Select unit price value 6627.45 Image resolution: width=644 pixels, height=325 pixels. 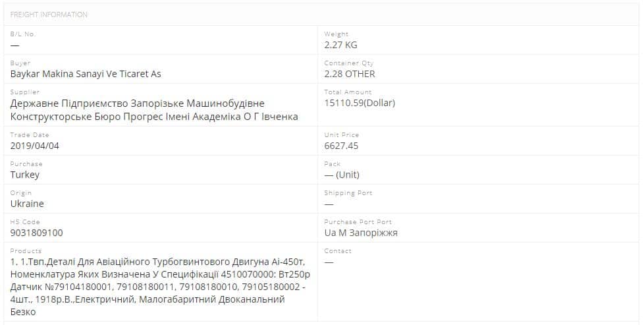click(341, 146)
